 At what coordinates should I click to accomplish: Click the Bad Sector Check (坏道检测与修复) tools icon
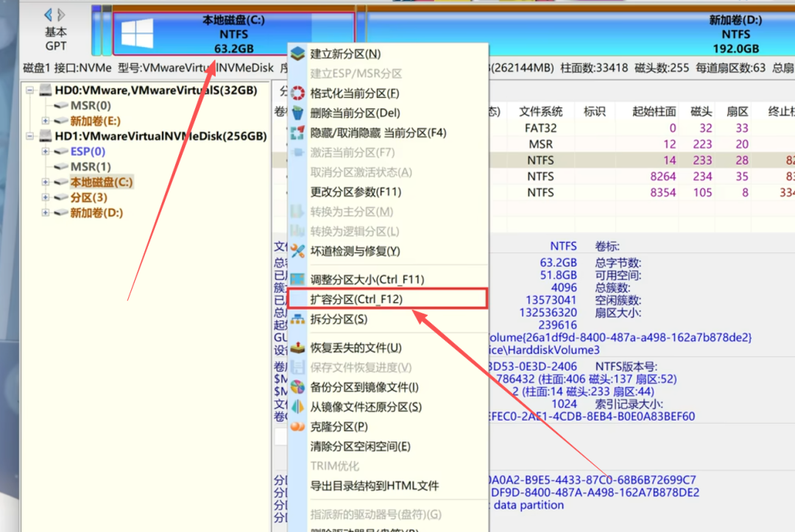(297, 251)
